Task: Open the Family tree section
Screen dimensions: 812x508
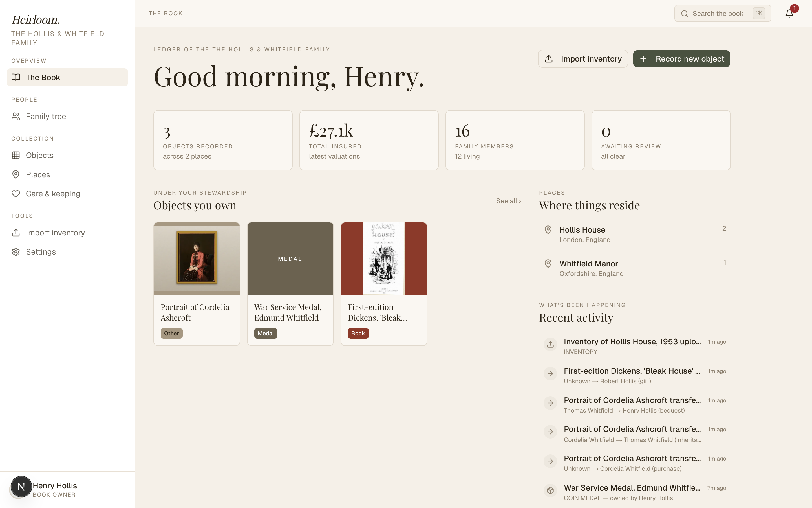Action: (x=67, y=116)
